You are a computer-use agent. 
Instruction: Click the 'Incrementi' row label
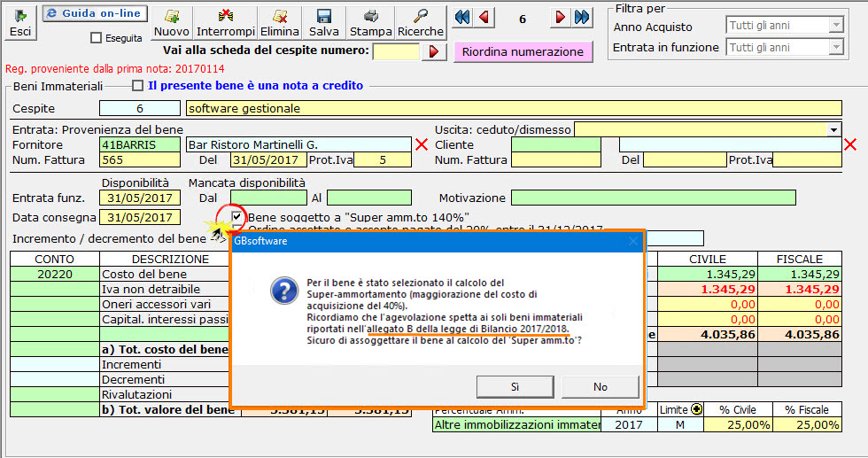[x=131, y=364]
